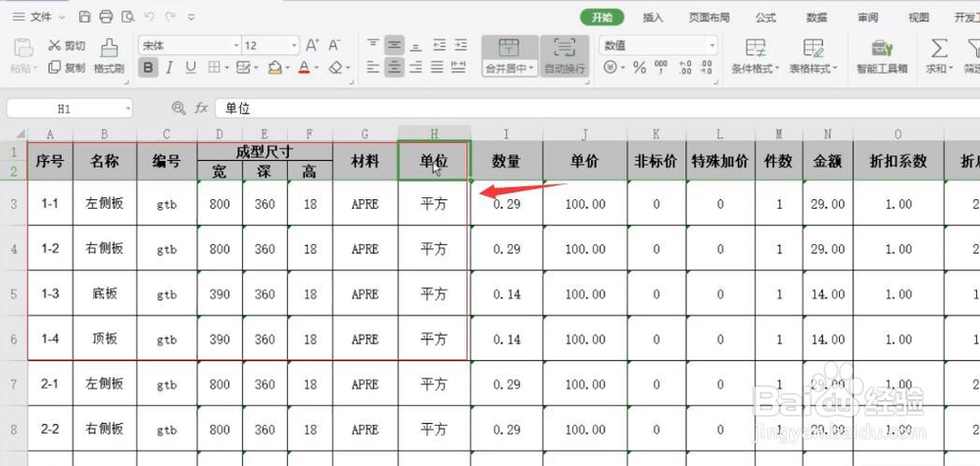Screen dimensions: 980x466
Task: Click the increase indent icon
Action: coord(461,45)
